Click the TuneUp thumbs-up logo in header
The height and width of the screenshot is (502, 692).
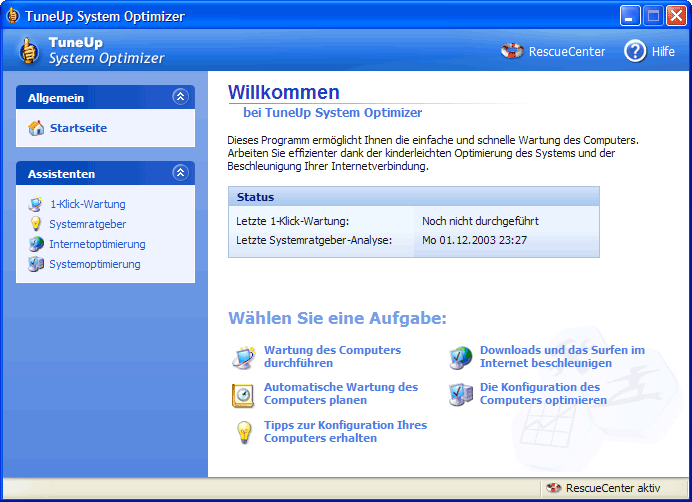point(28,50)
